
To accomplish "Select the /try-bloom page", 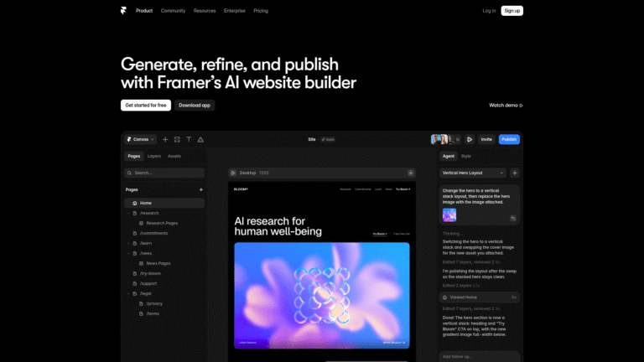I will coord(150,273).
